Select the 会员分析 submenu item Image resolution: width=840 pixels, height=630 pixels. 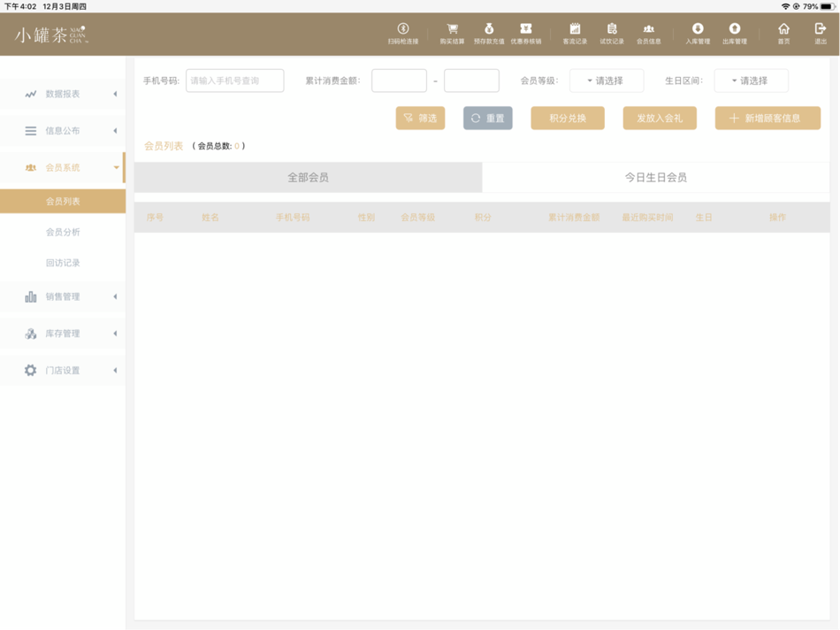pyautogui.click(x=63, y=232)
